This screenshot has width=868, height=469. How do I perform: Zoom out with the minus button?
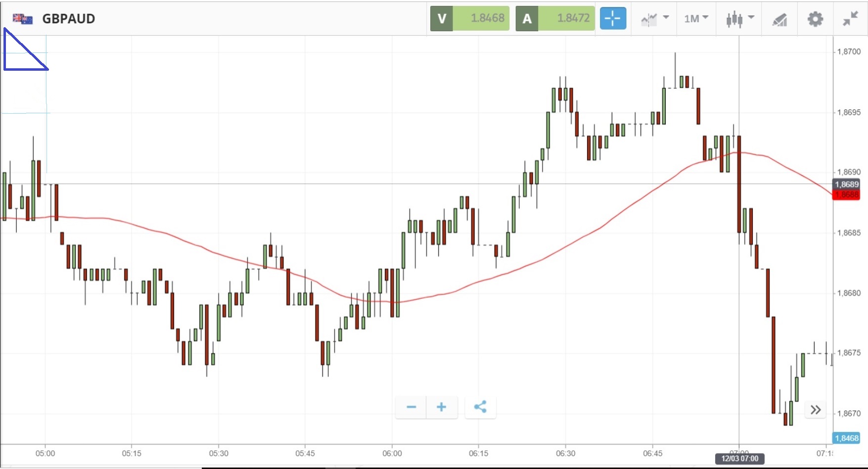click(411, 407)
